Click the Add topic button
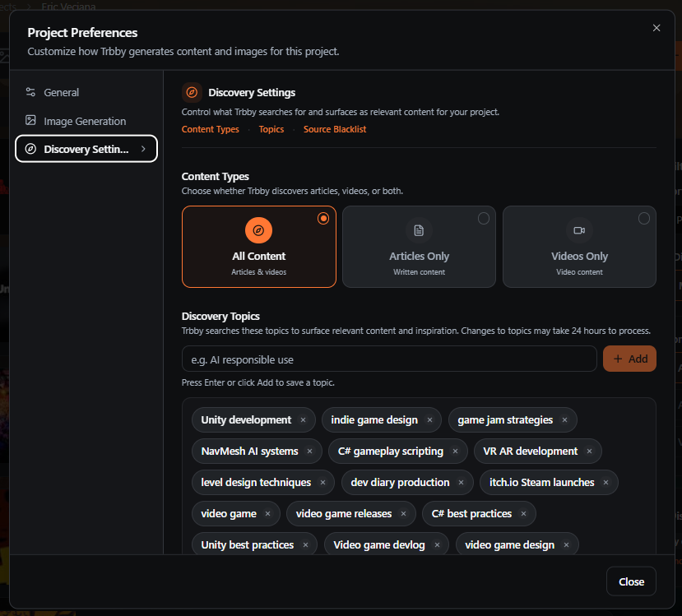 point(629,359)
